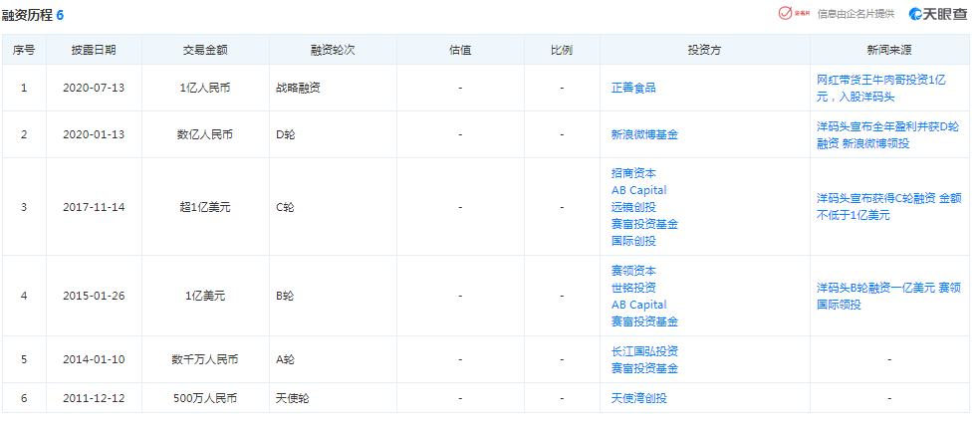This screenshot has width=980, height=423.
Task: Open 远镜创投 investor link
Action: pyautogui.click(x=633, y=207)
